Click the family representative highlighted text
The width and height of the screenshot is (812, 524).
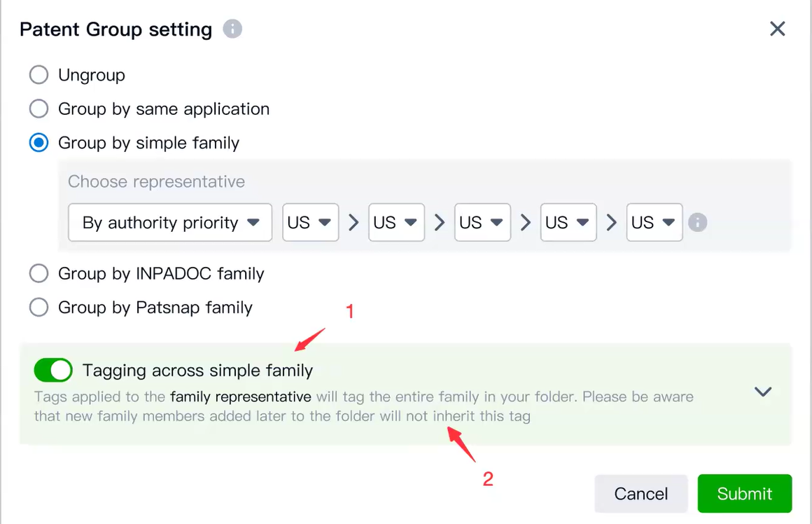click(x=240, y=397)
